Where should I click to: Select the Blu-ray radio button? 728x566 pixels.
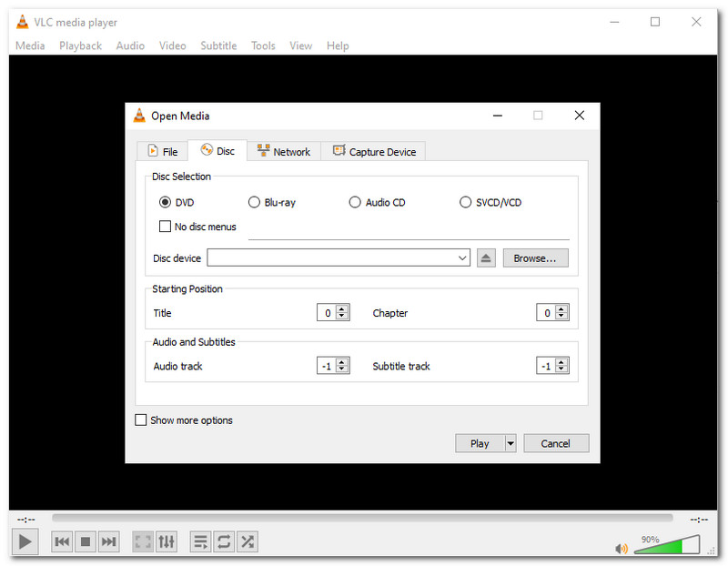pyautogui.click(x=255, y=203)
